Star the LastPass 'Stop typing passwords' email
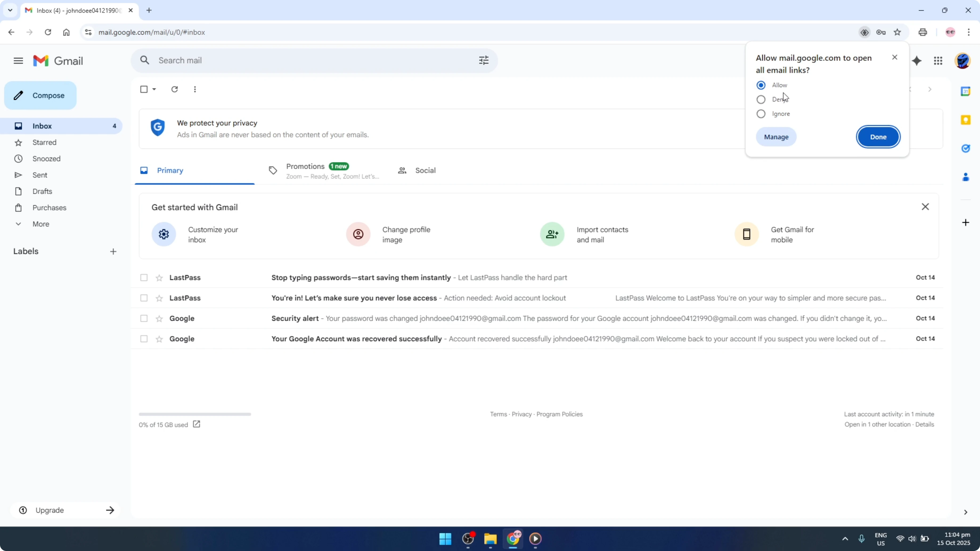Viewport: 980px width, 551px height. click(x=160, y=278)
